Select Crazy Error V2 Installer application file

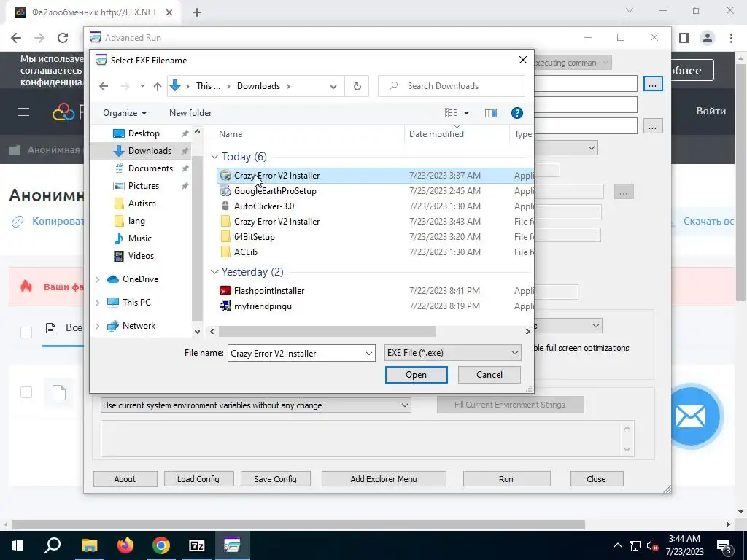pyautogui.click(x=276, y=176)
